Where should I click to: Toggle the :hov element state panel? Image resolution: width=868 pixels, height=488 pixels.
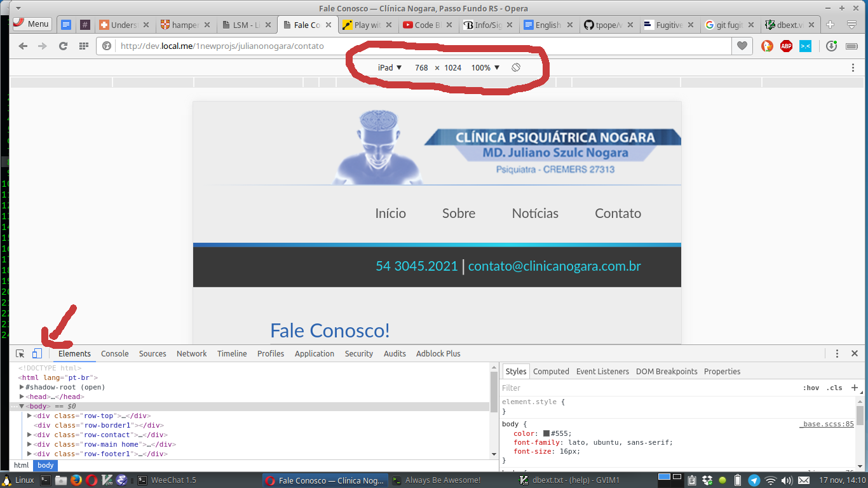tap(811, 388)
